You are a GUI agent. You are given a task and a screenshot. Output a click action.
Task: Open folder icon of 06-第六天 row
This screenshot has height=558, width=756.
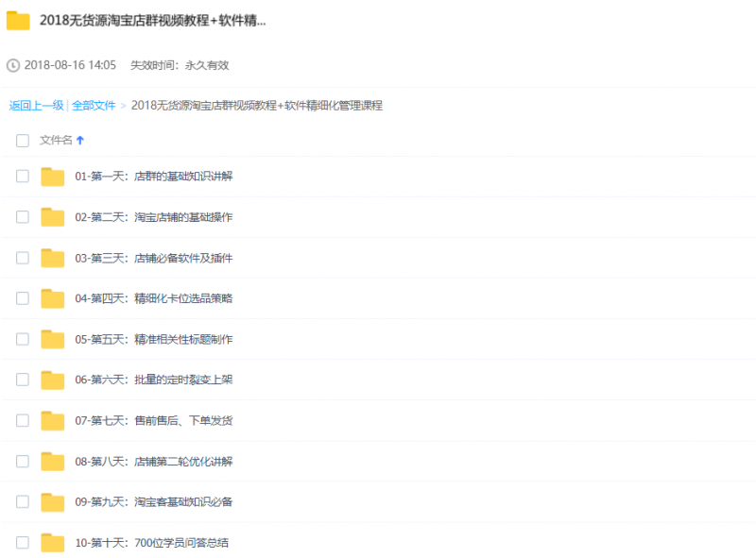tap(53, 380)
